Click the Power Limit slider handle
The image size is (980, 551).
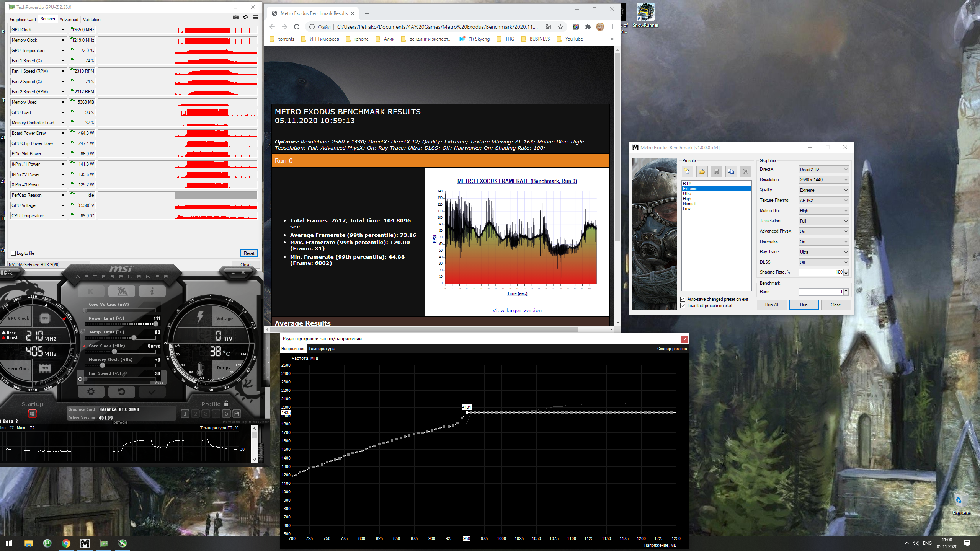pyautogui.click(x=156, y=324)
